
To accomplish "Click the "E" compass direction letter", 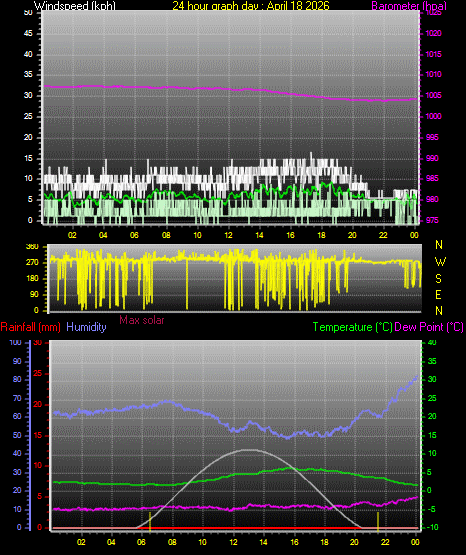I will (x=438, y=294).
